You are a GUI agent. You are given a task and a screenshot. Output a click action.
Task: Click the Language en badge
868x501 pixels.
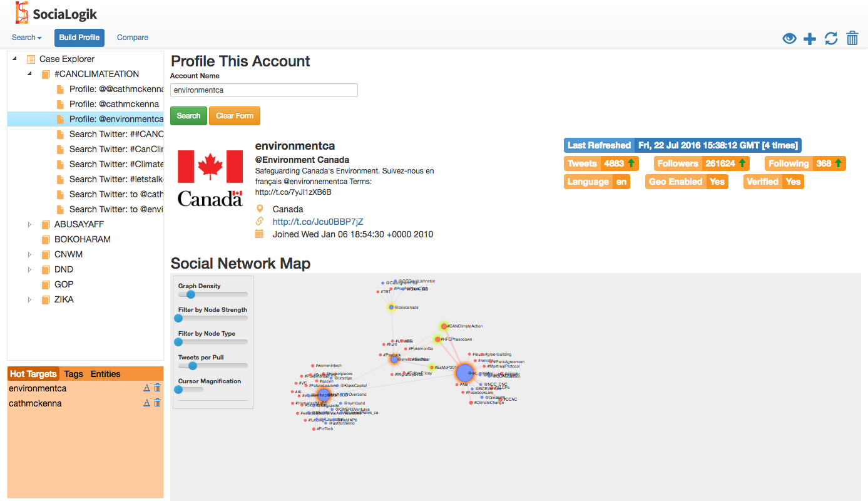597,182
